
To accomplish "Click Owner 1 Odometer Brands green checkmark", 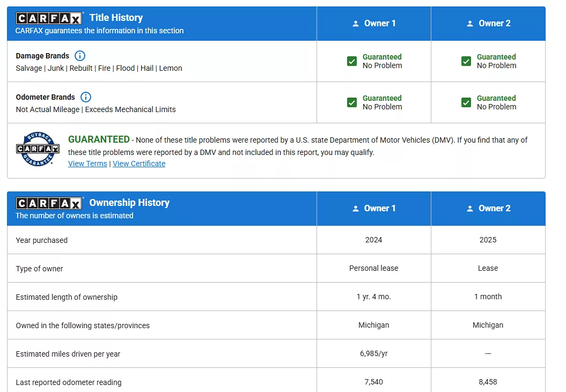I will pyautogui.click(x=352, y=102).
